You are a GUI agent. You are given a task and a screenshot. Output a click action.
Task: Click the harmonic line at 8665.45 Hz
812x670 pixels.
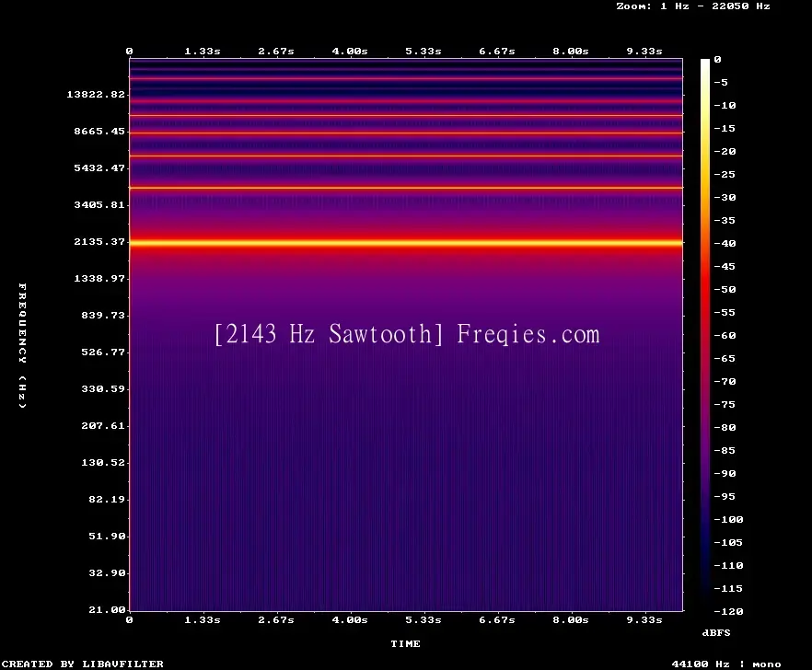406,133
